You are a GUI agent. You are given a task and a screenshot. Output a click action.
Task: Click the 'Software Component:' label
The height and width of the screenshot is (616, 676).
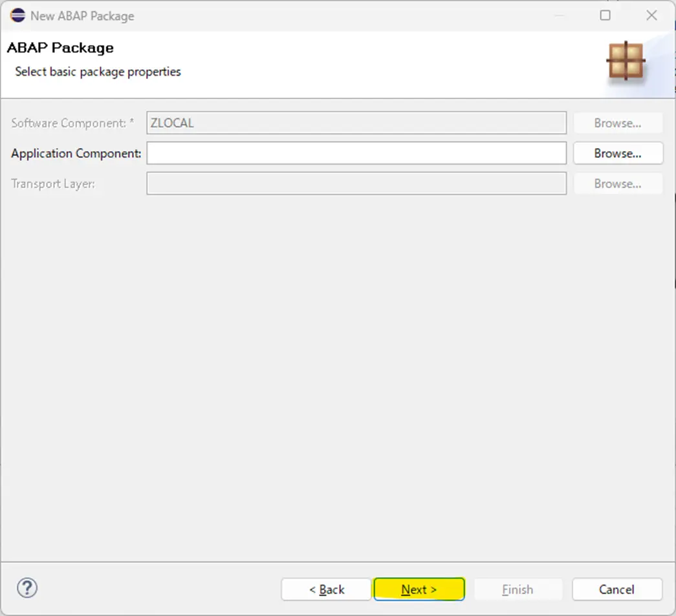click(72, 123)
